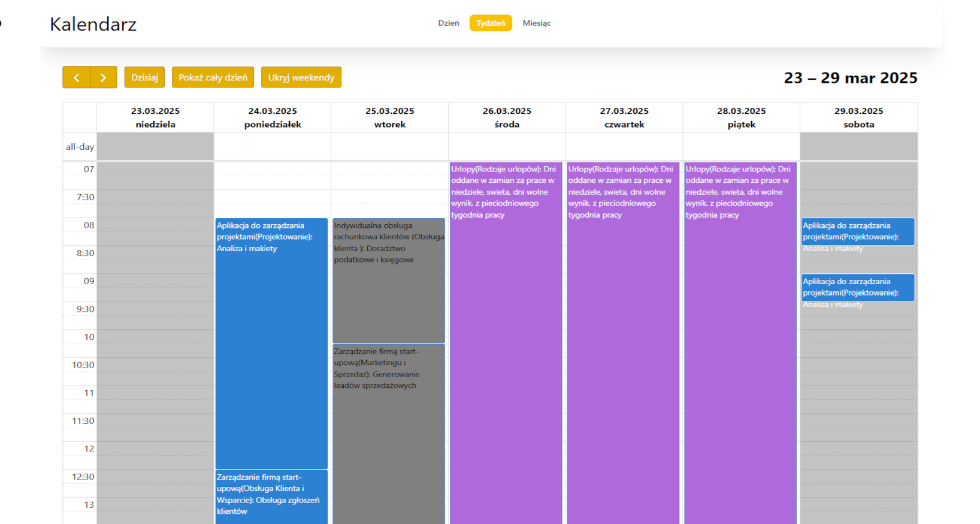Screen dimensions: 980x524
Task: Switch to Dzień view
Action: click(x=449, y=23)
